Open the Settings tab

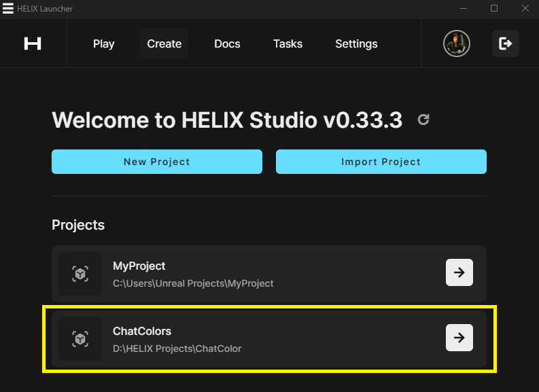(356, 43)
